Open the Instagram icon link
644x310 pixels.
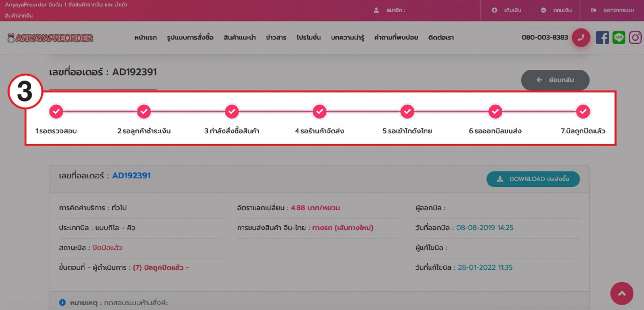coord(635,38)
